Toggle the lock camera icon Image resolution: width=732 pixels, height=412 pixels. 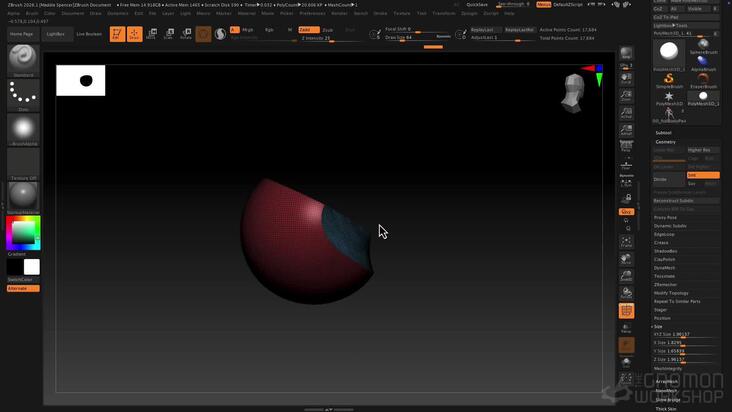pyautogui.click(x=626, y=199)
